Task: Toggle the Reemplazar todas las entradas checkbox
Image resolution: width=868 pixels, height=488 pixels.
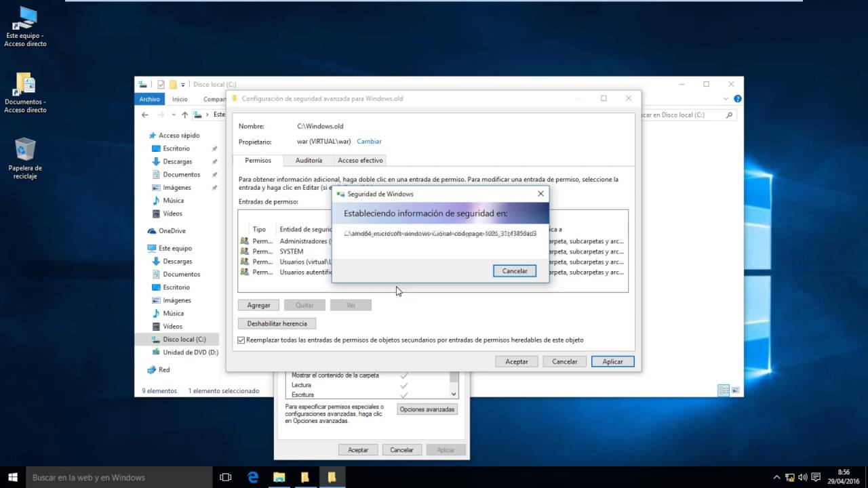Action: (x=241, y=340)
